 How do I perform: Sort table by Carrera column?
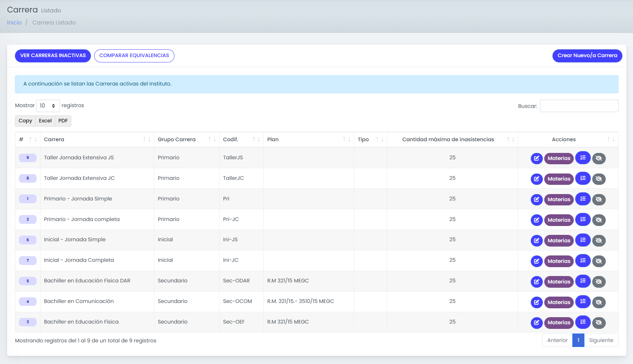(97, 139)
